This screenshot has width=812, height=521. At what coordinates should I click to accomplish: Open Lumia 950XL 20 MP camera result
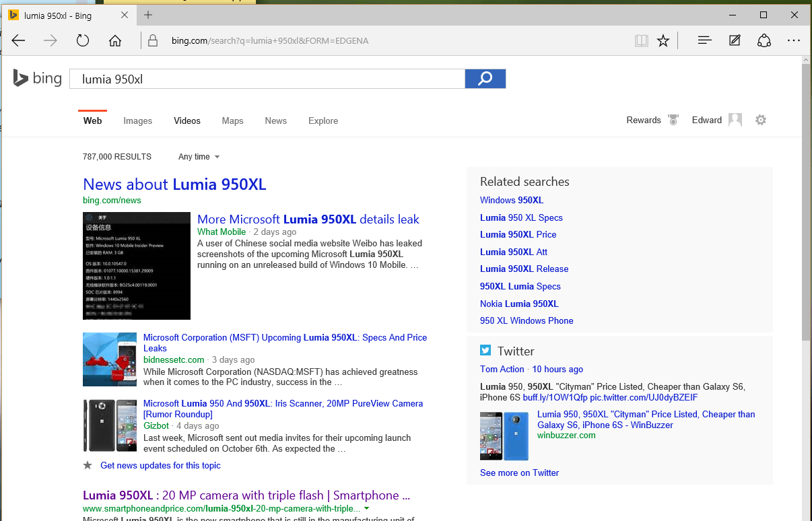(246, 495)
